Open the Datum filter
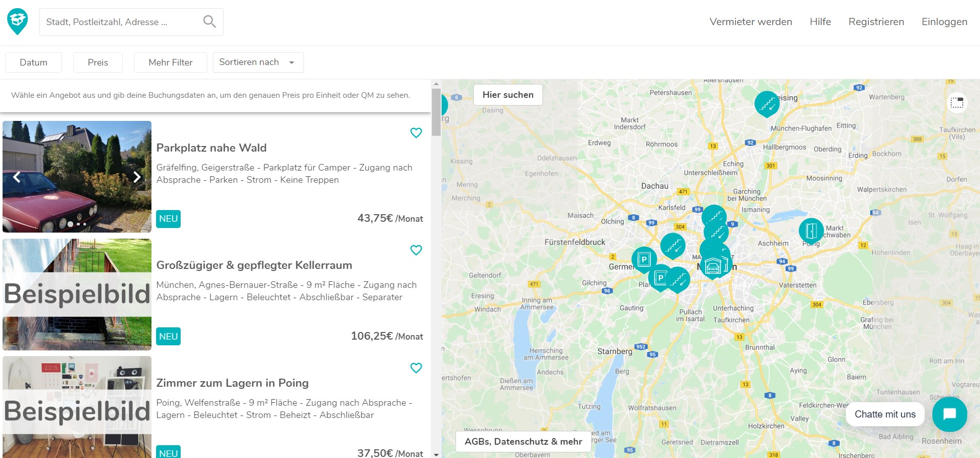This screenshot has height=458, width=980. [x=33, y=63]
